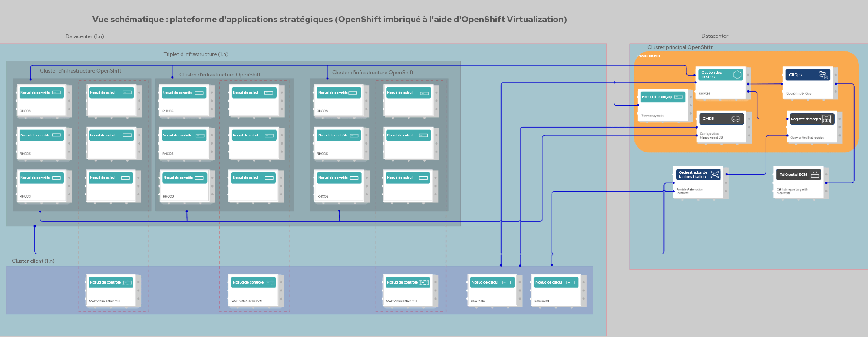Click the 'Configuration Management DB' text
Viewport: 868px width, 337px height.
pyautogui.click(x=711, y=135)
